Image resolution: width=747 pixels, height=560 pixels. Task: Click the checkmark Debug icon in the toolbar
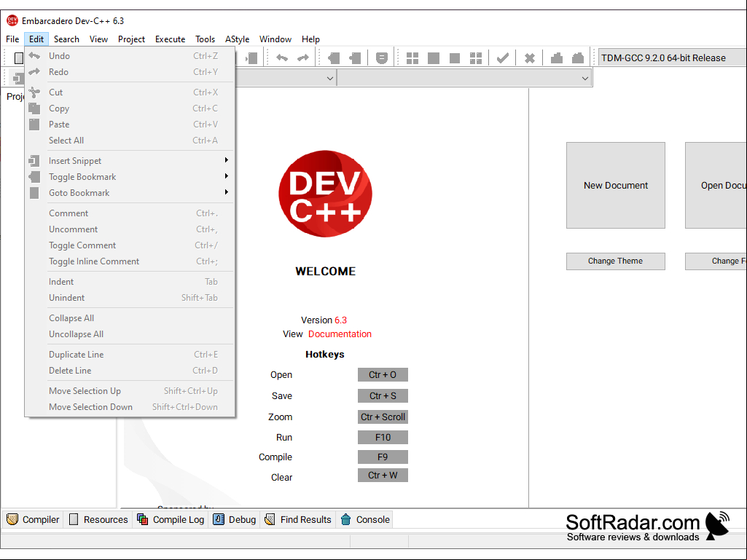503,58
